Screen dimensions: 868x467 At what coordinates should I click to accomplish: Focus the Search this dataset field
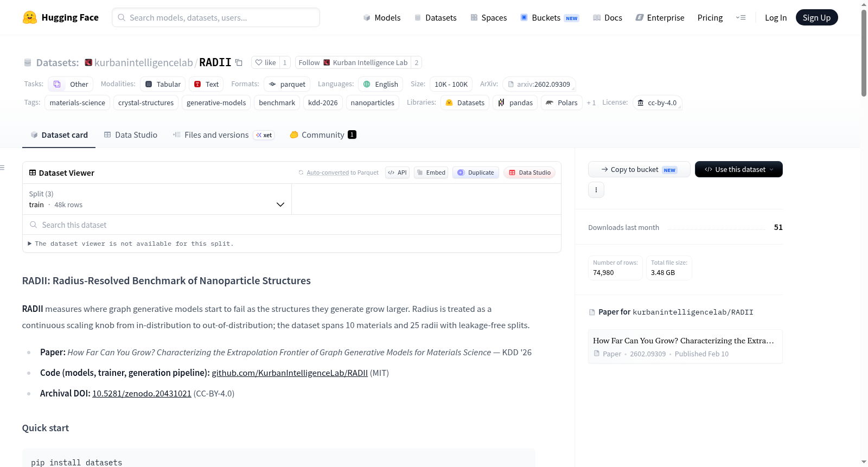click(292, 225)
